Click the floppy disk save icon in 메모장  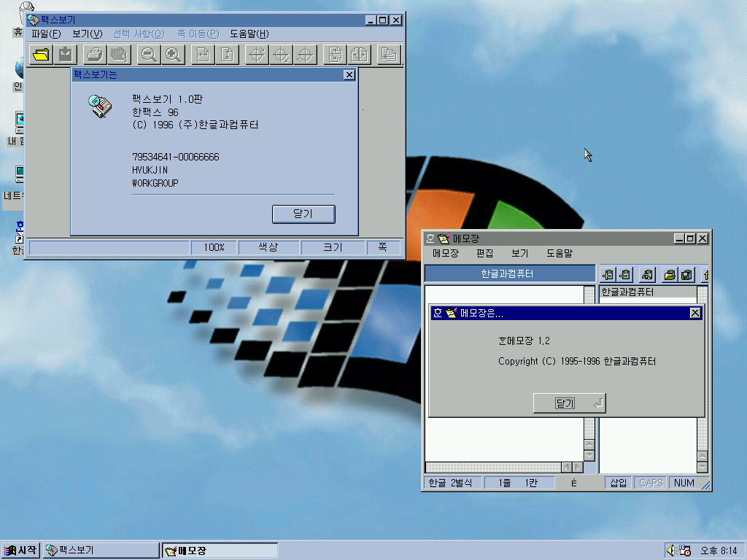[686, 275]
